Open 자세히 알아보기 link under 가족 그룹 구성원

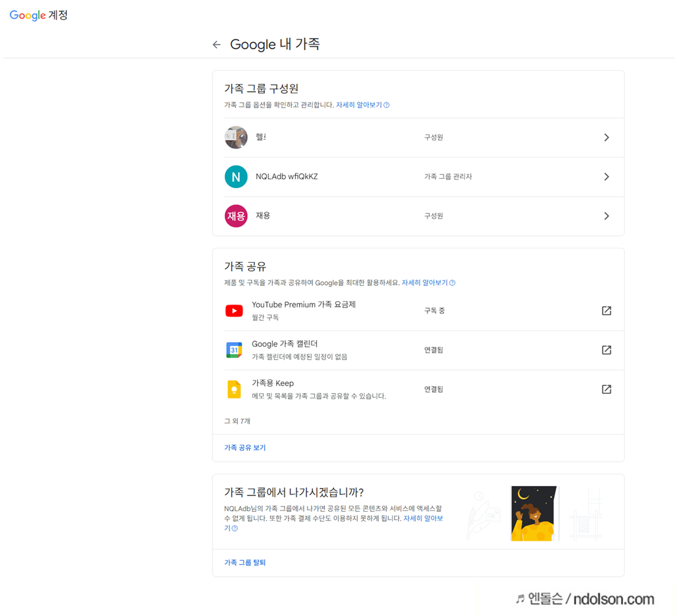[x=363, y=105]
